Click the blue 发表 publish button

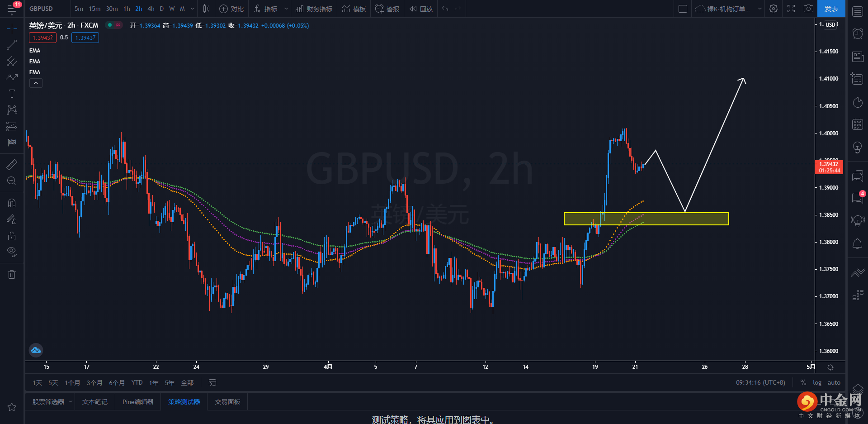tap(831, 9)
